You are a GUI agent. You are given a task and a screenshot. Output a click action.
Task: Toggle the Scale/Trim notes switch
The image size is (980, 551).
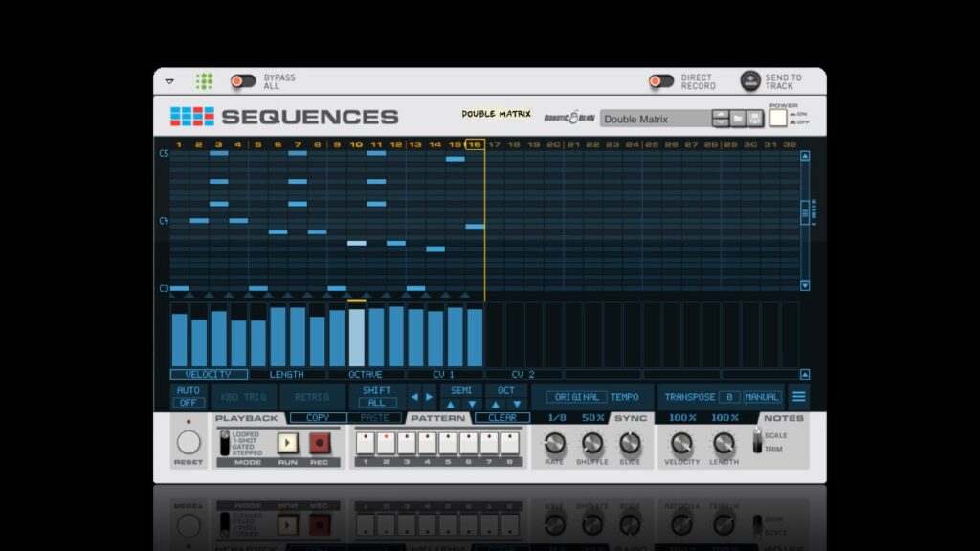(757, 440)
